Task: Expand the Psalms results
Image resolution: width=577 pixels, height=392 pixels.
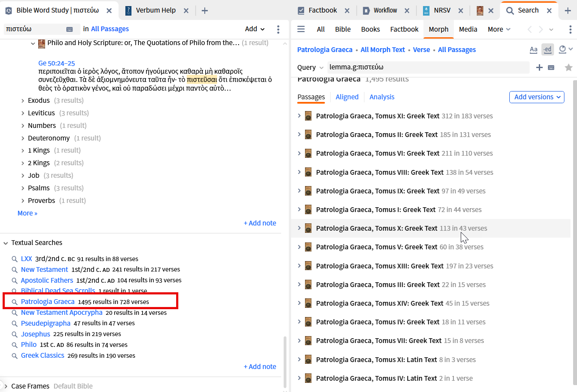Action: [x=23, y=188]
